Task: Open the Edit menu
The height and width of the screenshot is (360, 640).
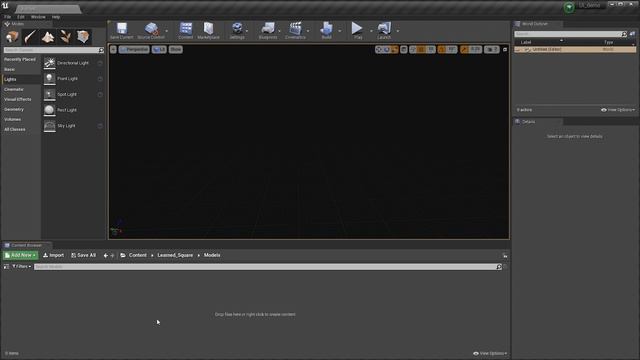Action: pos(21,17)
